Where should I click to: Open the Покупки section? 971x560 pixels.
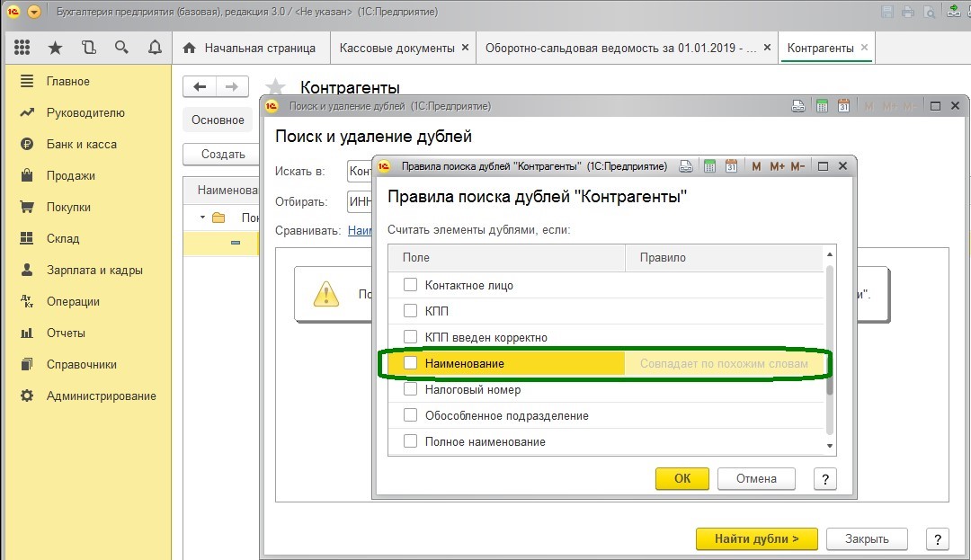pyautogui.click(x=68, y=208)
